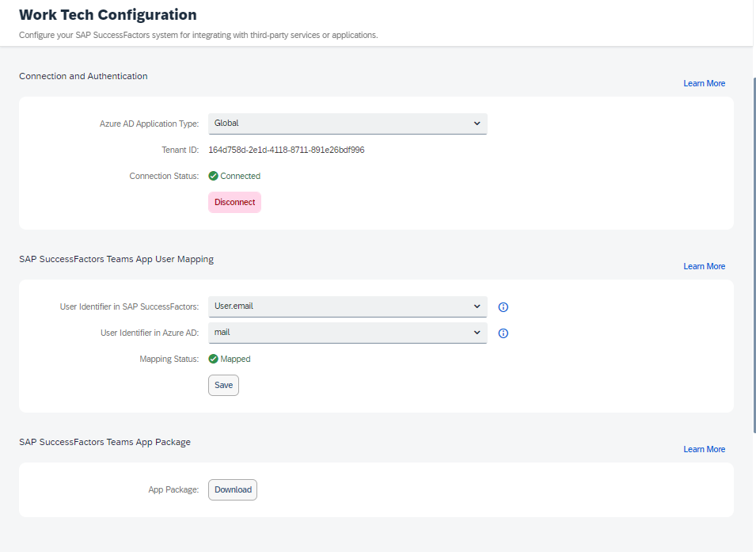Open the mail identifier dropdown arrow
Screen dimensions: 756x552
click(x=477, y=333)
